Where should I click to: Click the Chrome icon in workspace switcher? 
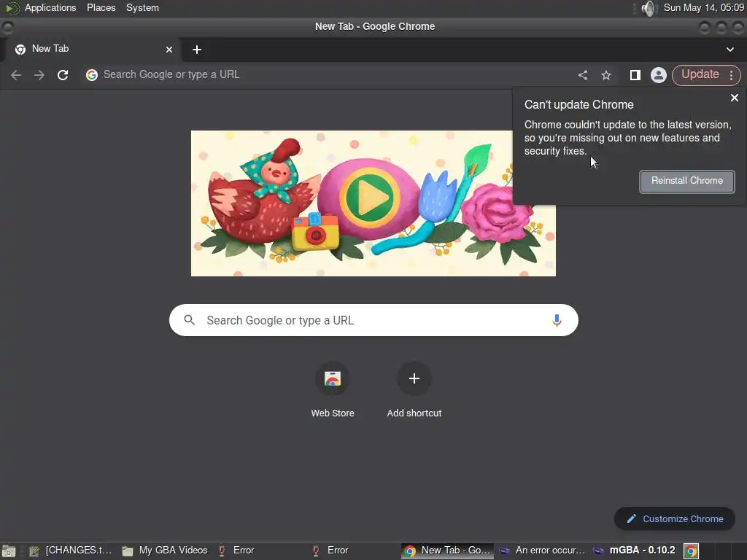(x=692, y=551)
